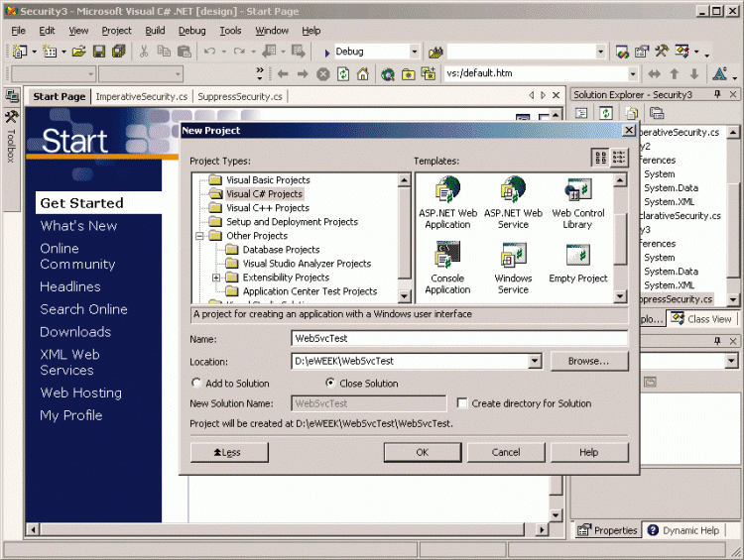
Task: Click the Stop browser icon
Action: pyautogui.click(x=323, y=74)
